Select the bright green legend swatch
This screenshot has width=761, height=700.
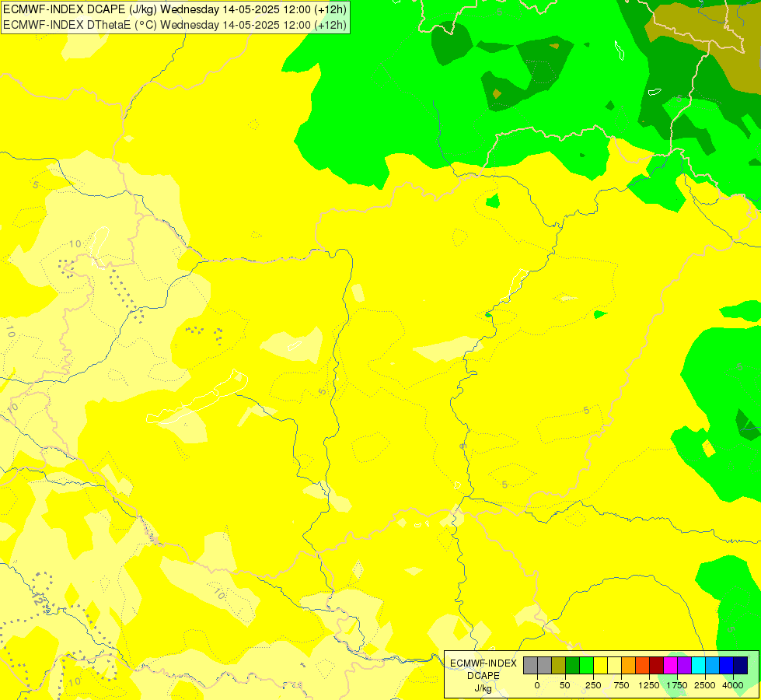coord(586,666)
